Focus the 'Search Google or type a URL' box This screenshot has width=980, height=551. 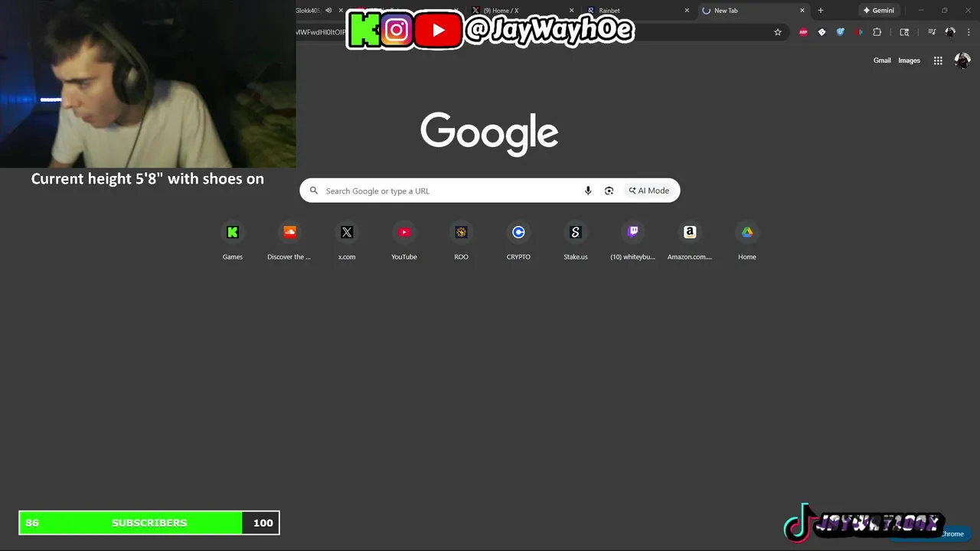(490, 191)
